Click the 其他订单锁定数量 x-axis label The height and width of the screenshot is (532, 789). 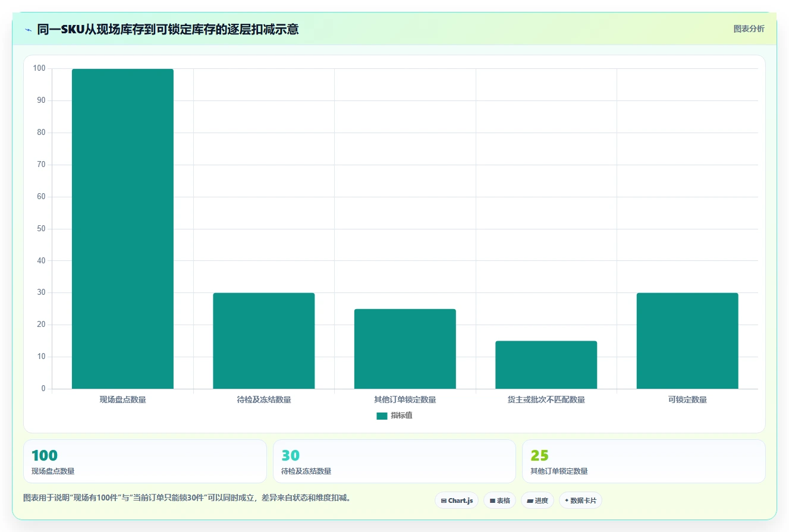coord(405,400)
